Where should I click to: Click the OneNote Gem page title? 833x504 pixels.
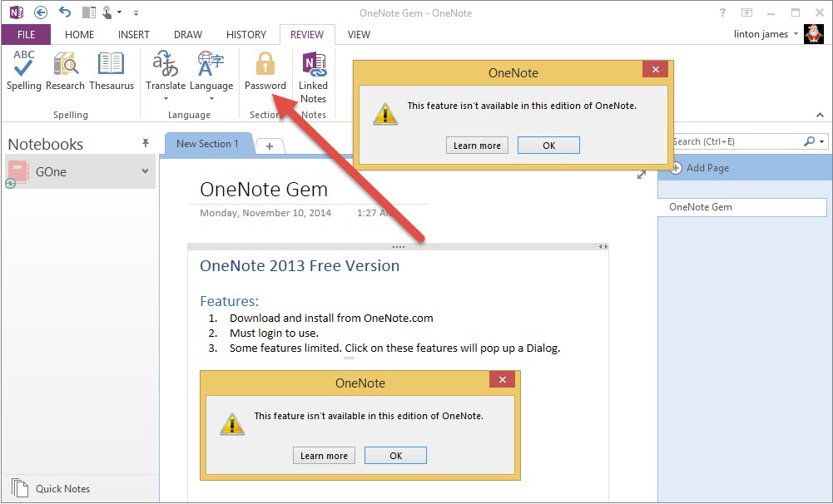264,190
